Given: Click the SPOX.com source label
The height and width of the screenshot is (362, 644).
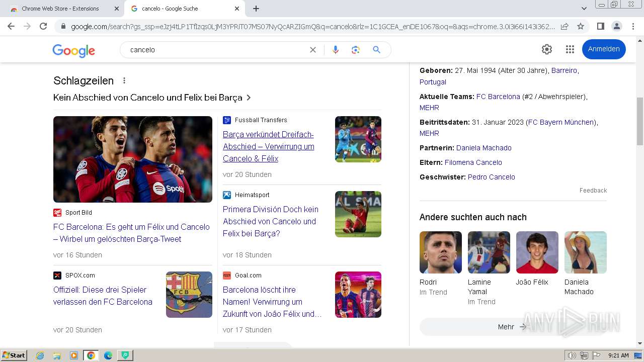Looking at the screenshot, I should coord(80,276).
